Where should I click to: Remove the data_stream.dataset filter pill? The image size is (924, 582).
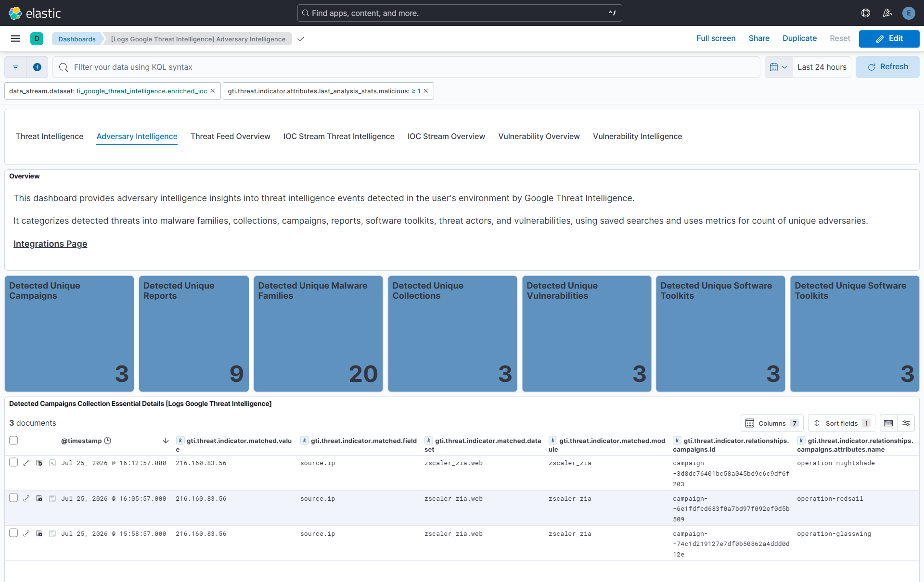pos(213,91)
